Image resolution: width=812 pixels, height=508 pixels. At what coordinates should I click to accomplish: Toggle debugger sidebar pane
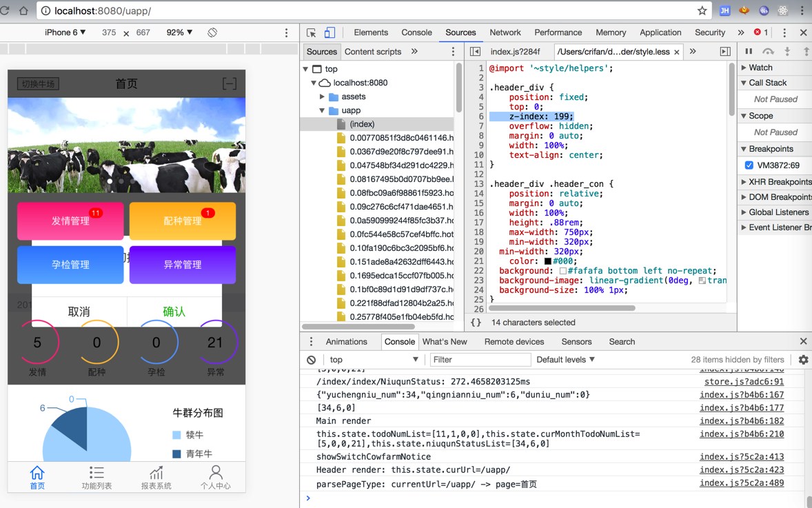click(x=725, y=51)
